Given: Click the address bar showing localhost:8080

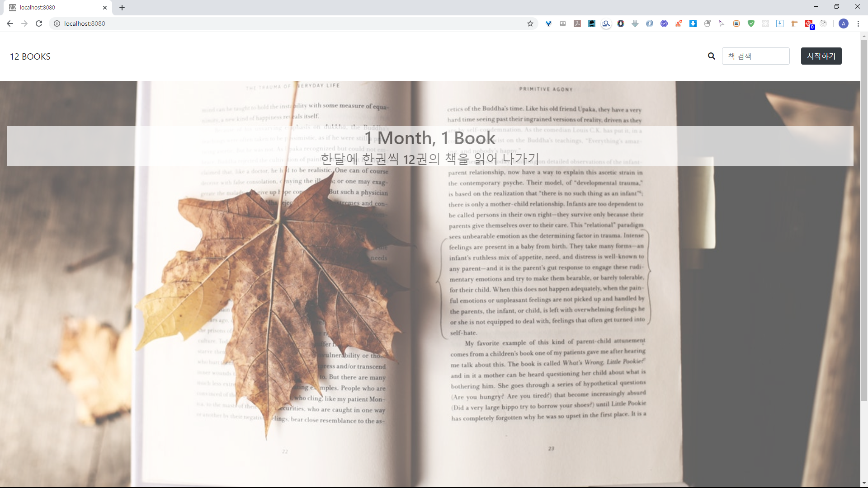Looking at the screenshot, I should point(271,23).
